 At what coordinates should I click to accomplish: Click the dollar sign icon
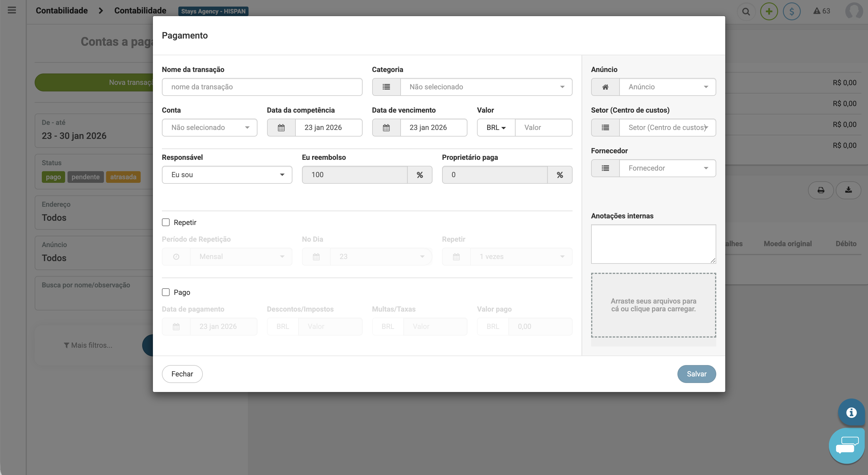(792, 12)
